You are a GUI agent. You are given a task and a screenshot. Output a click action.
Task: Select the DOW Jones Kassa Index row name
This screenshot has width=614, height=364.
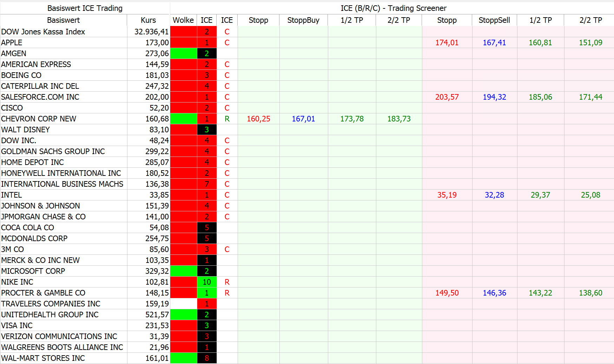click(x=43, y=32)
